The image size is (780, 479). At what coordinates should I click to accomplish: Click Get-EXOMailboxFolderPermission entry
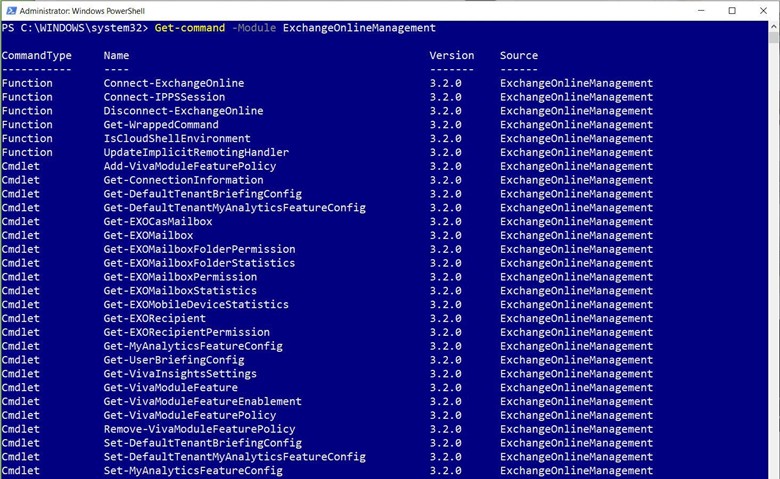(x=199, y=249)
